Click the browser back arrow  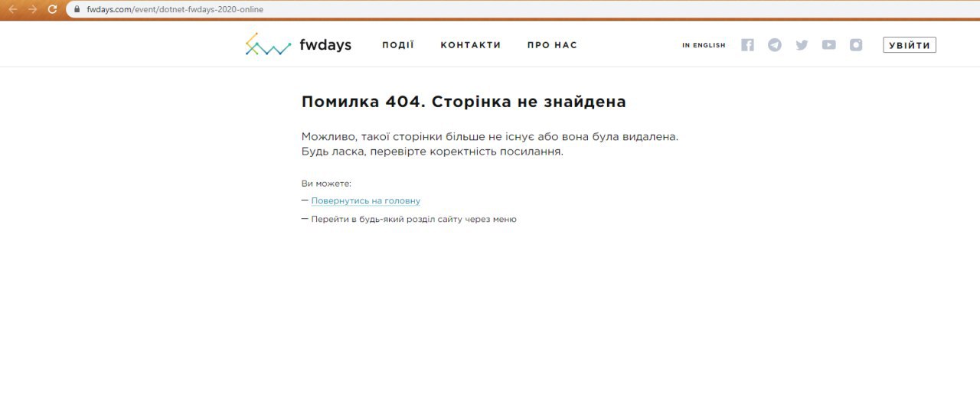[x=12, y=9]
